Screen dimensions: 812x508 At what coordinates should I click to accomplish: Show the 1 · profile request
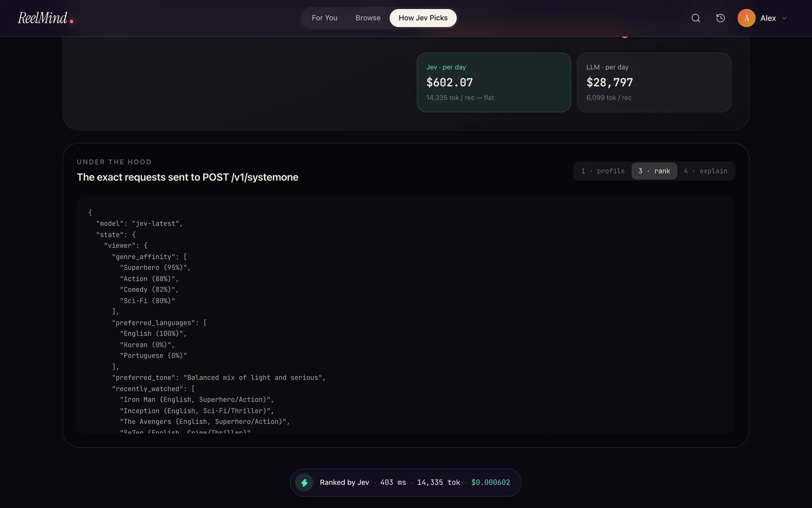[x=603, y=171]
